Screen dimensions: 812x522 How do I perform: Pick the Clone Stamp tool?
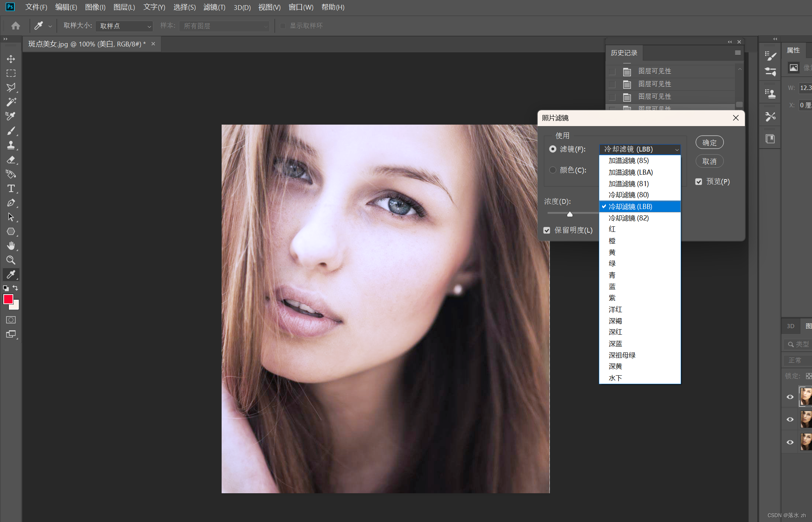click(11, 145)
